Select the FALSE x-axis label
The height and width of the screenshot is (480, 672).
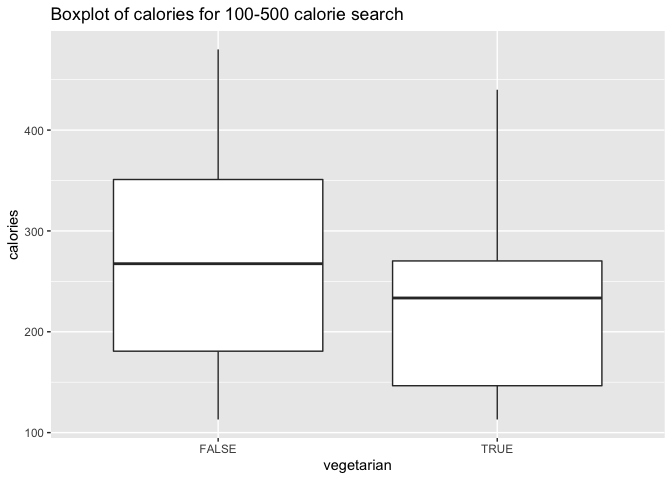coord(218,449)
